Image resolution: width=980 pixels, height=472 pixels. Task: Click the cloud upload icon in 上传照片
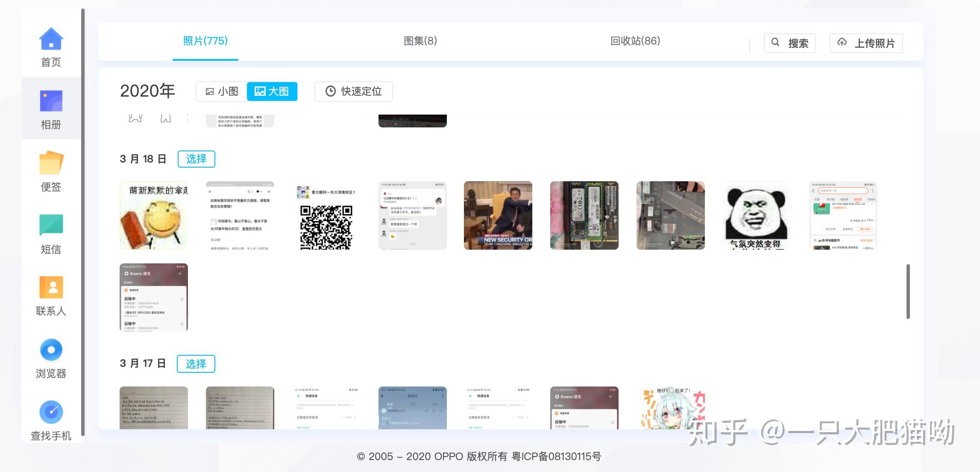842,42
